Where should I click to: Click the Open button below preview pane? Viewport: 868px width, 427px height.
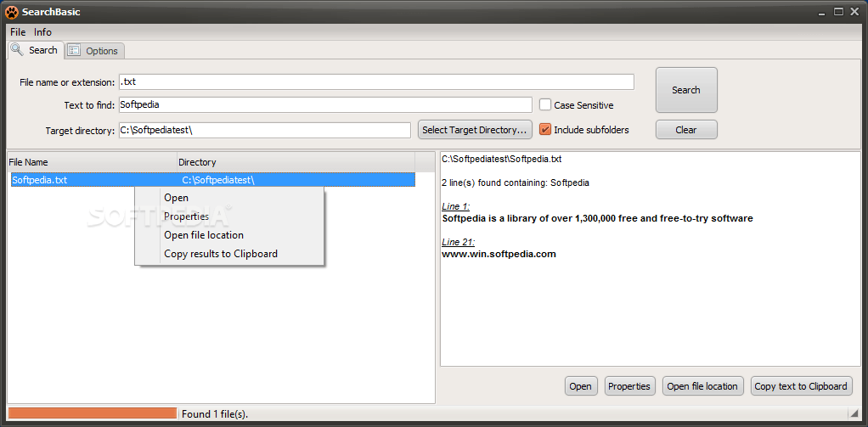click(581, 386)
